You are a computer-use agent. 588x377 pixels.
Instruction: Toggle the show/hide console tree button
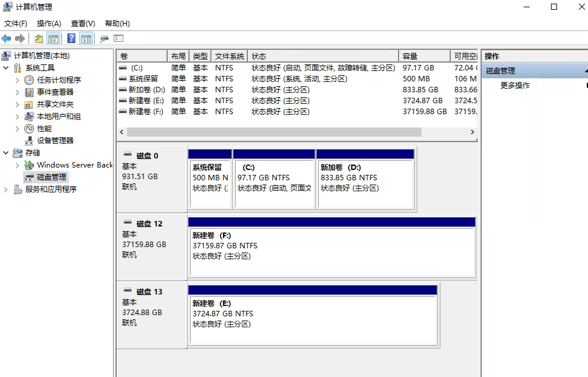(53, 39)
